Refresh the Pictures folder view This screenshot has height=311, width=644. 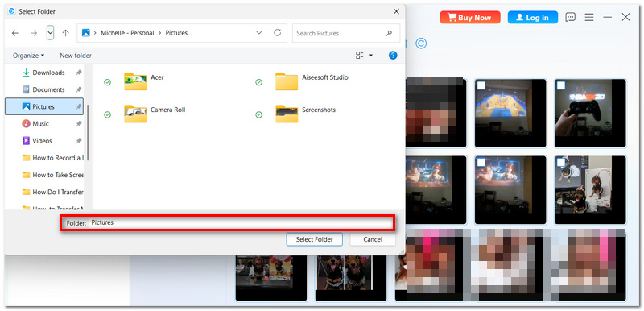[277, 33]
